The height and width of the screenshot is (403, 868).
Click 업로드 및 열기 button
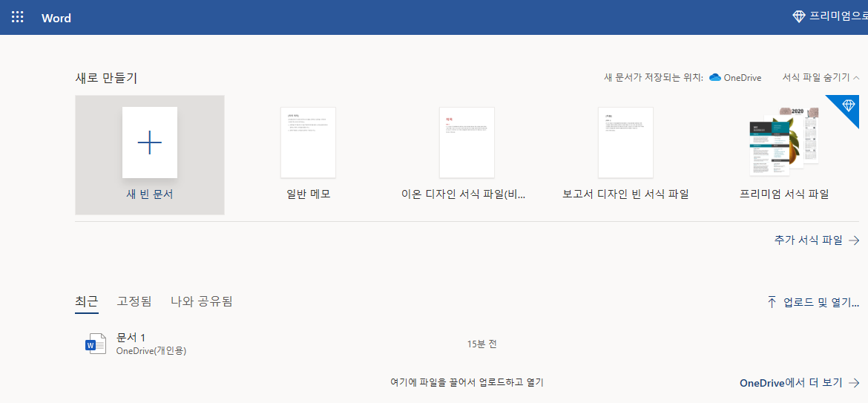813,302
